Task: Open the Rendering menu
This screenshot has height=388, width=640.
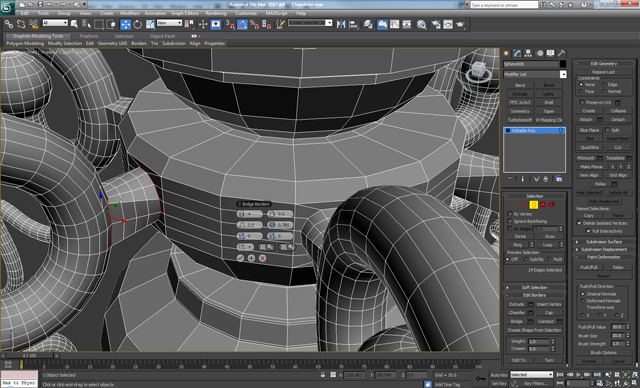Action: pyautogui.click(x=216, y=13)
